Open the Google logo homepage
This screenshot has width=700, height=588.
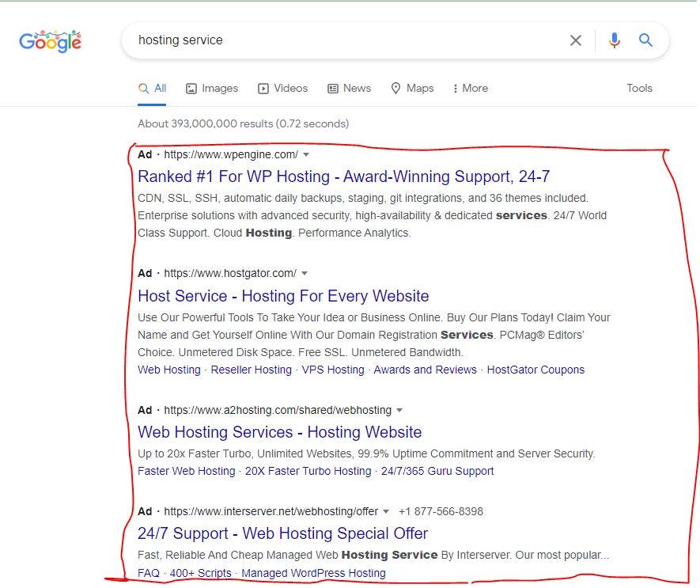click(x=50, y=41)
